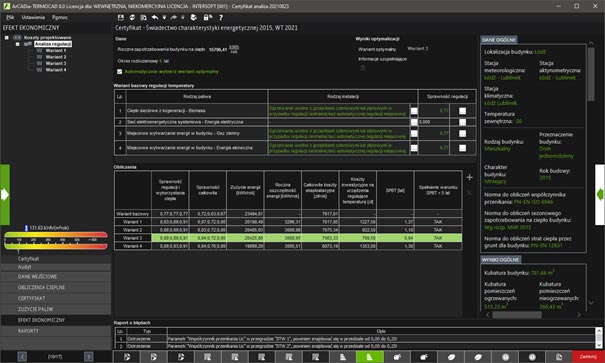Viewport: 605px width, 363px height.
Task: Click the error report list scrollbar
Action: click(599, 338)
